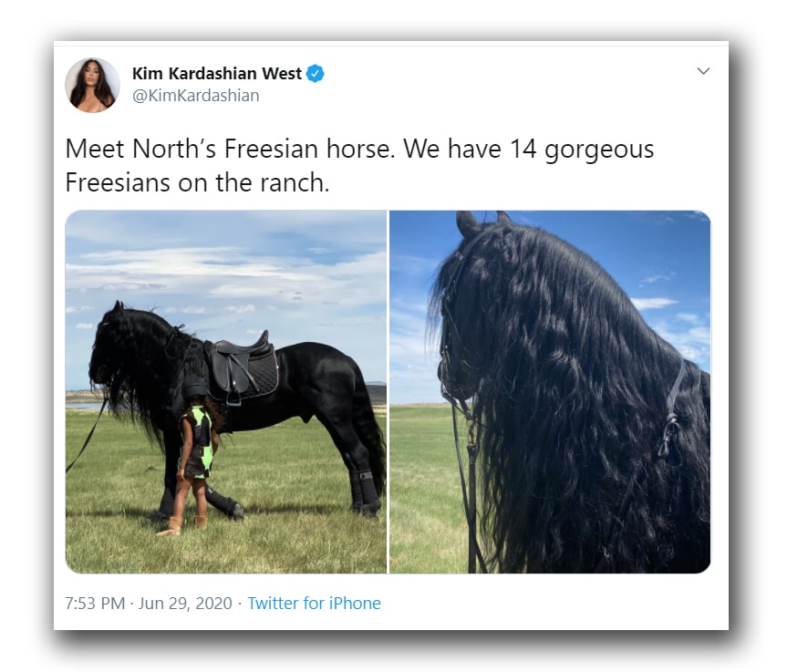Open the right close-up photo of the mane
This screenshot has width=808, height=672.
click(x=550, y=392)
